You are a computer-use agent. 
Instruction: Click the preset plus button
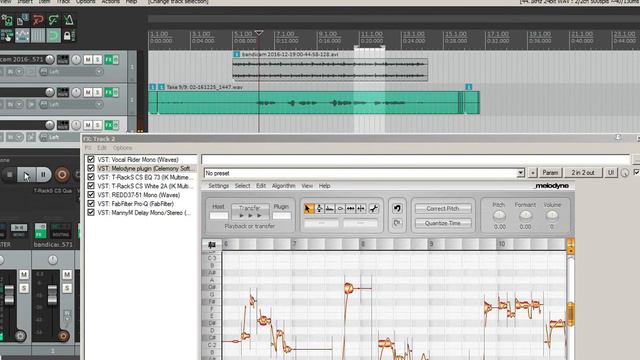[x=532, y=173]
